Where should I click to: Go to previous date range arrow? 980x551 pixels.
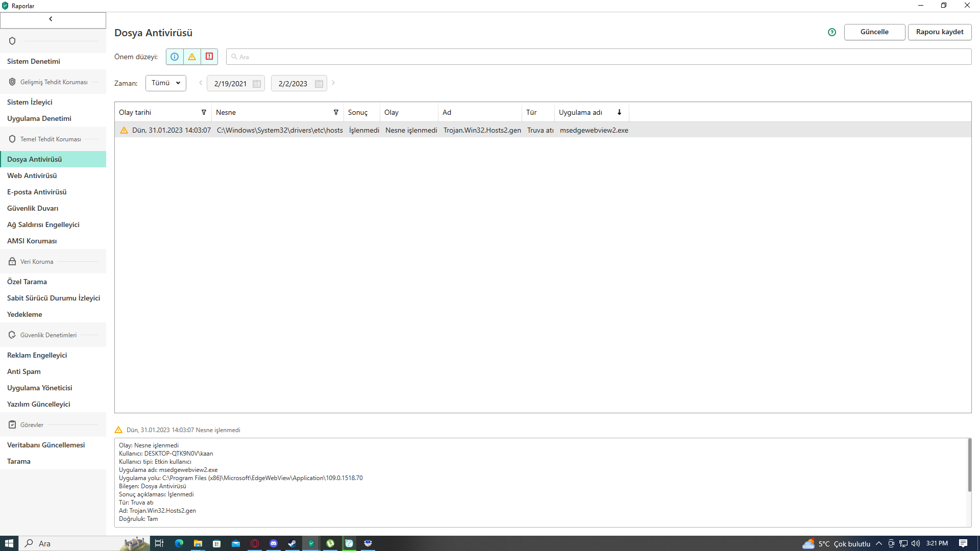point(201,83)
